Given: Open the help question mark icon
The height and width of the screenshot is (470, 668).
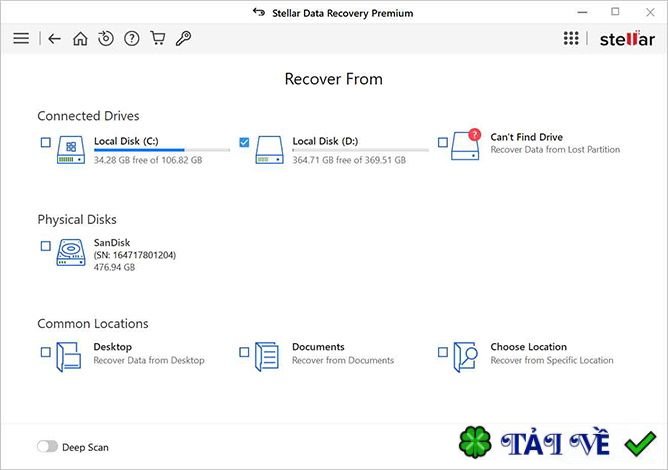Looking at the screenshot, I should (132, 39).
